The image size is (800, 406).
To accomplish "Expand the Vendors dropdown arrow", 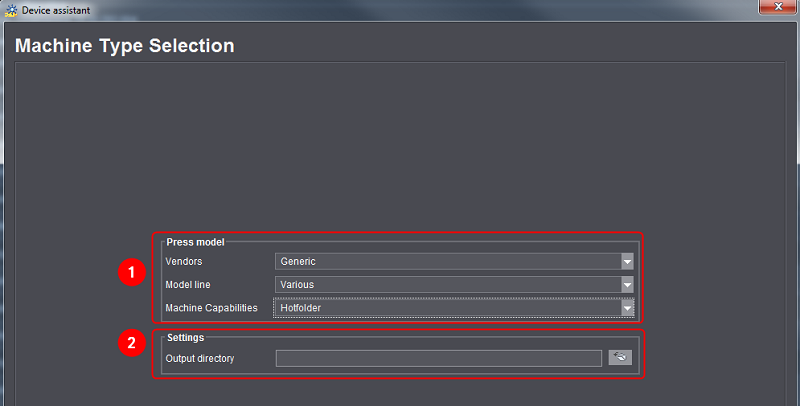I will pos(627,262).
